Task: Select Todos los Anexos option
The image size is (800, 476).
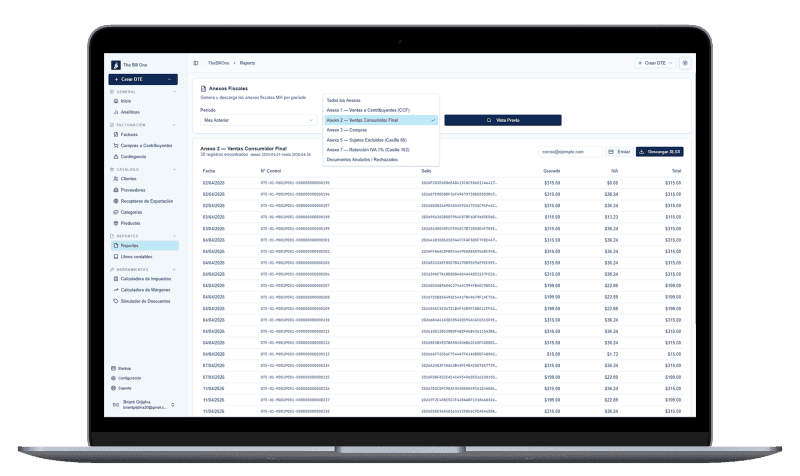Action: pyautogui.click(x=381, y=101)
